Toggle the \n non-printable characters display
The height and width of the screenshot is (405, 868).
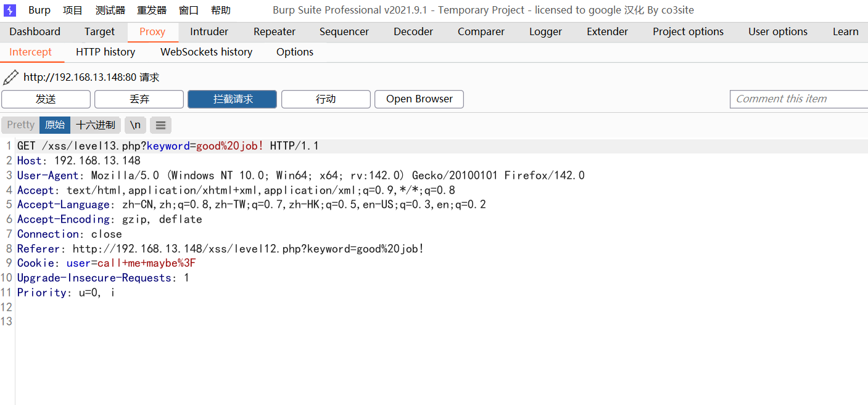[135, 125]
